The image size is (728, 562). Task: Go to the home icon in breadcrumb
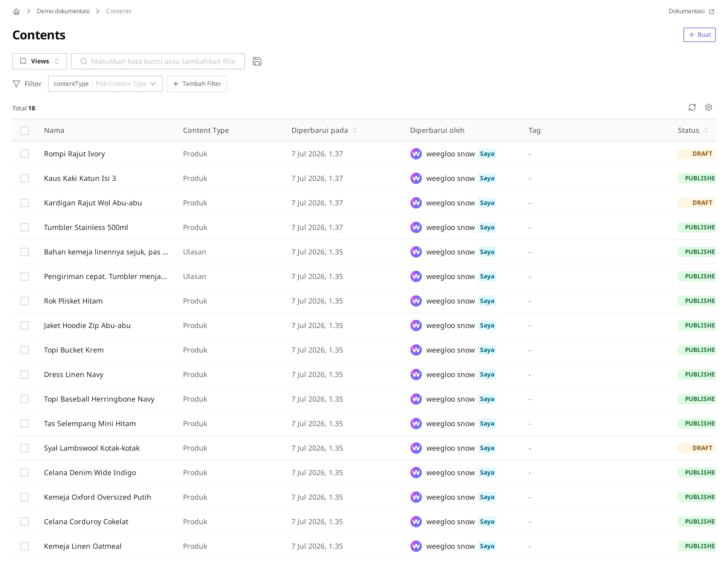(16, 12)
